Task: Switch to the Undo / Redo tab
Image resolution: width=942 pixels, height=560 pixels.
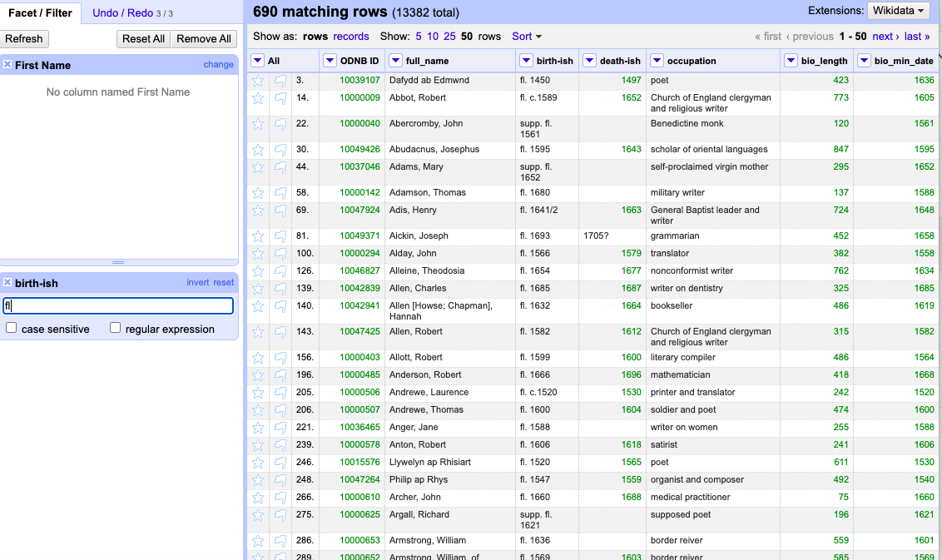Action: [132, 12]
